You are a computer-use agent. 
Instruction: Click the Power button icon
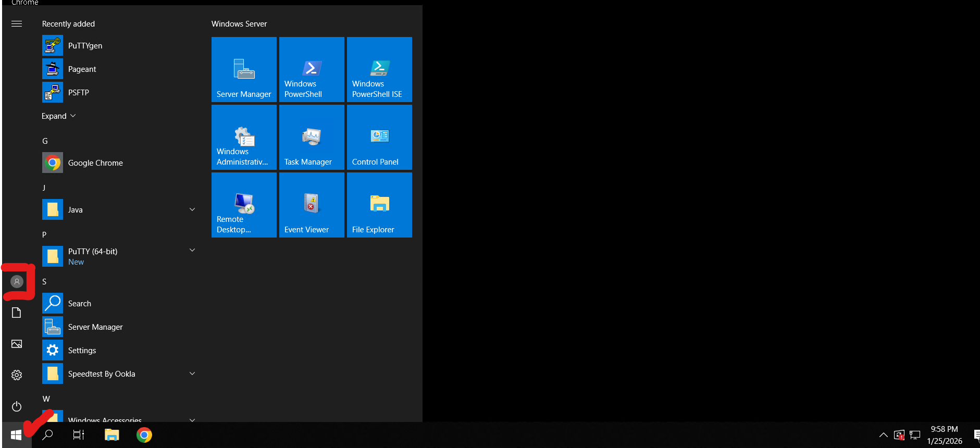point(17,406)
